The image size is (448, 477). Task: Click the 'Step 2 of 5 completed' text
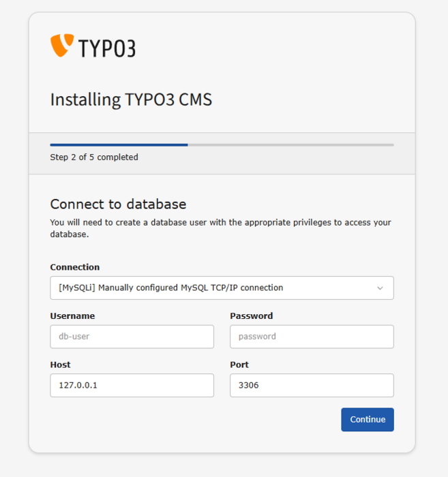94,157
